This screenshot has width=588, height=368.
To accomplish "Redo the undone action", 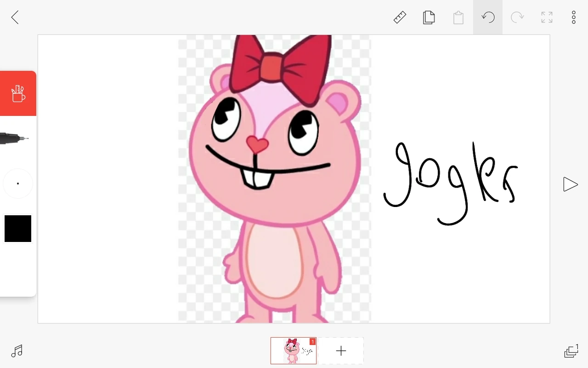I will point(517,17).
